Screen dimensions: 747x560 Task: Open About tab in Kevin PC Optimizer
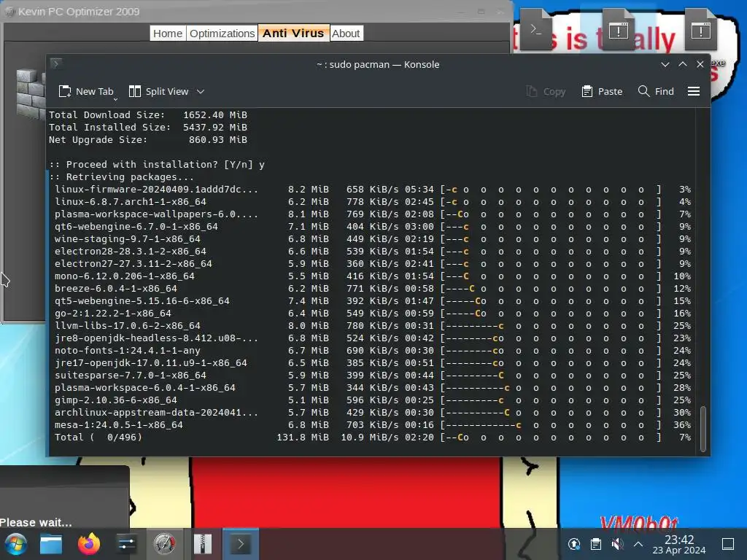[346, 34]
